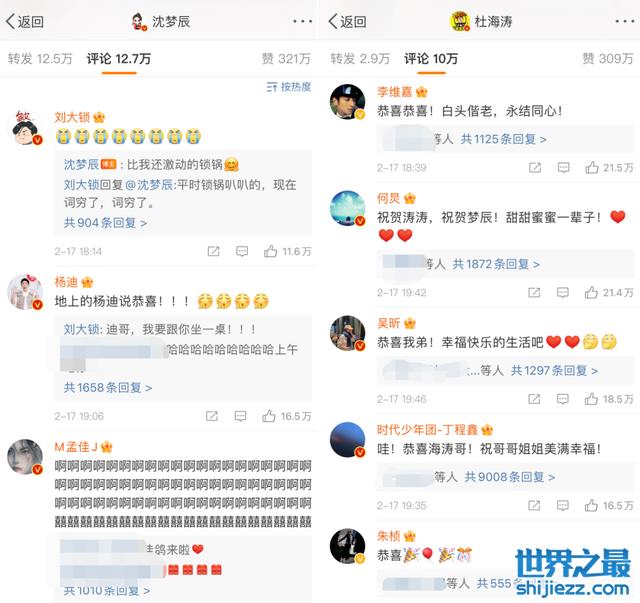Go back with 返回 on 沈梦辰's page
This screenshot has height=603, width=640.
point(25,21)
